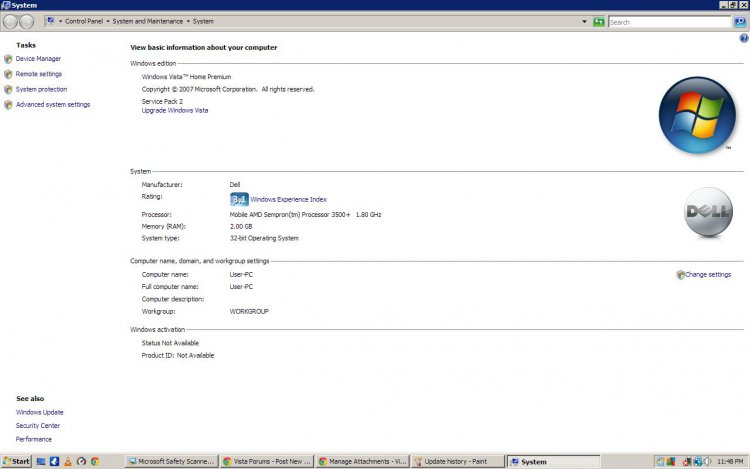Click Change settings for computer name
Viewport: 750px width, 469px height.
[708, 274]
